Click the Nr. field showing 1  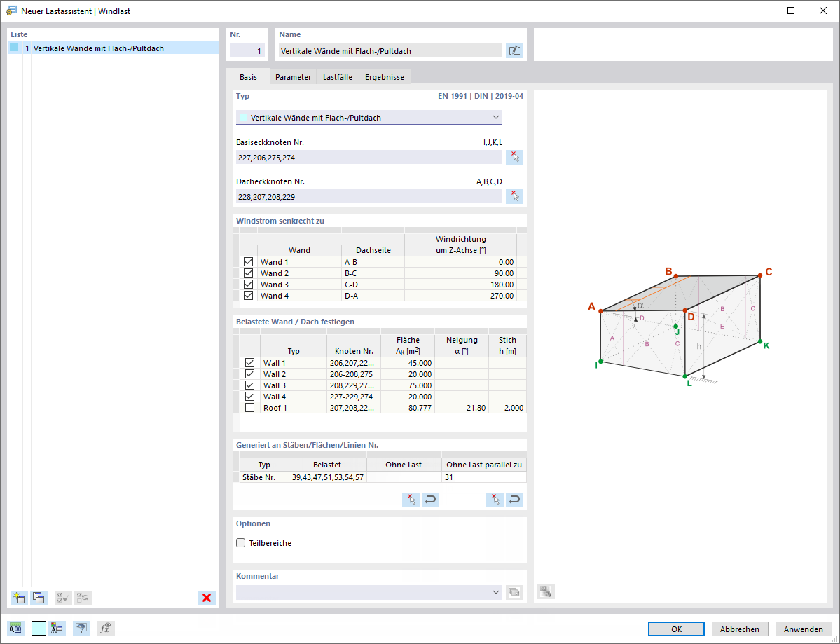(x=247, y=51)
